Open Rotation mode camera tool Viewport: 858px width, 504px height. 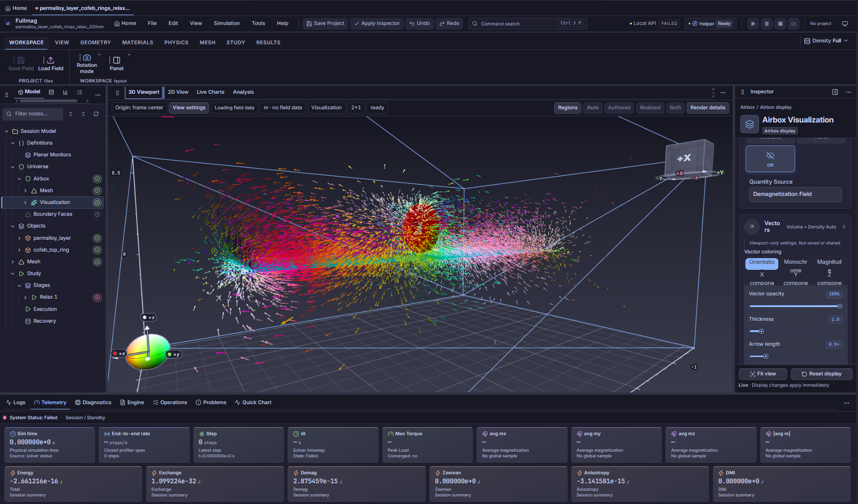point(87,57)
